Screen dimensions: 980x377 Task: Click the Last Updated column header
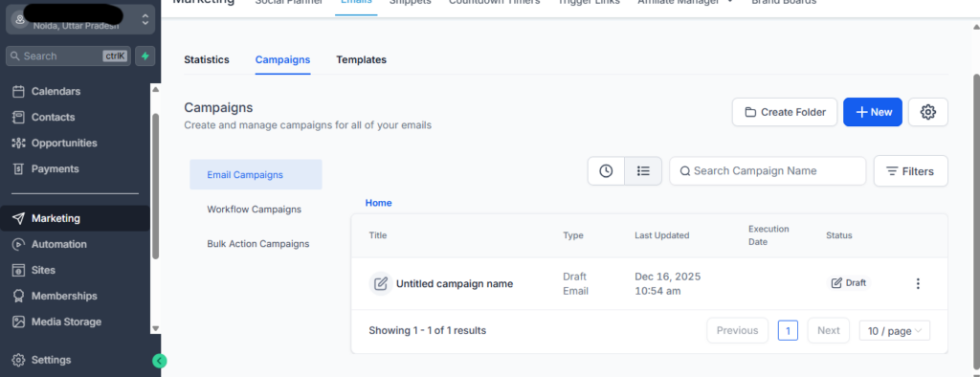tap(662, 235)
